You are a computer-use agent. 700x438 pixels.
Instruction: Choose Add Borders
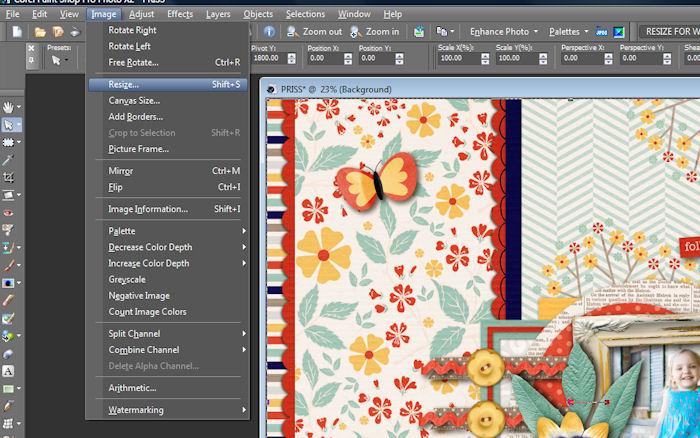tap(168, 117)
